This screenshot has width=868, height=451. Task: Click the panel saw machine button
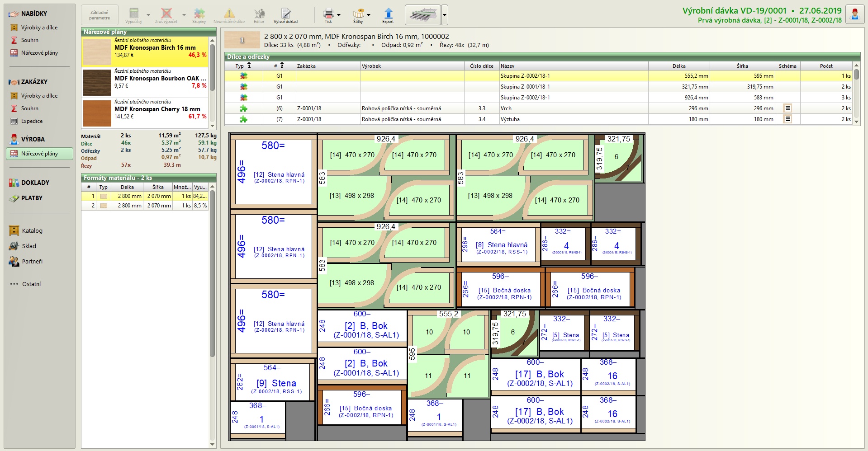422,15
